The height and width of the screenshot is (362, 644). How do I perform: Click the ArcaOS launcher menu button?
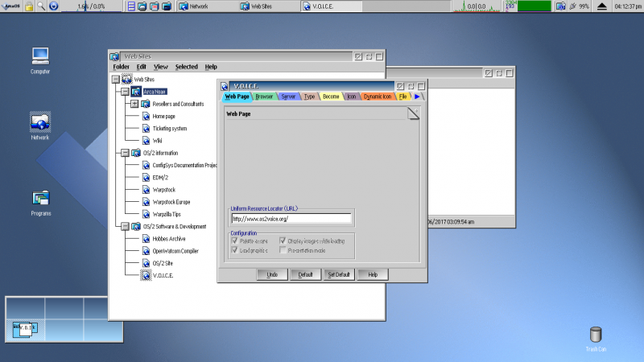[x=11, y=6]
